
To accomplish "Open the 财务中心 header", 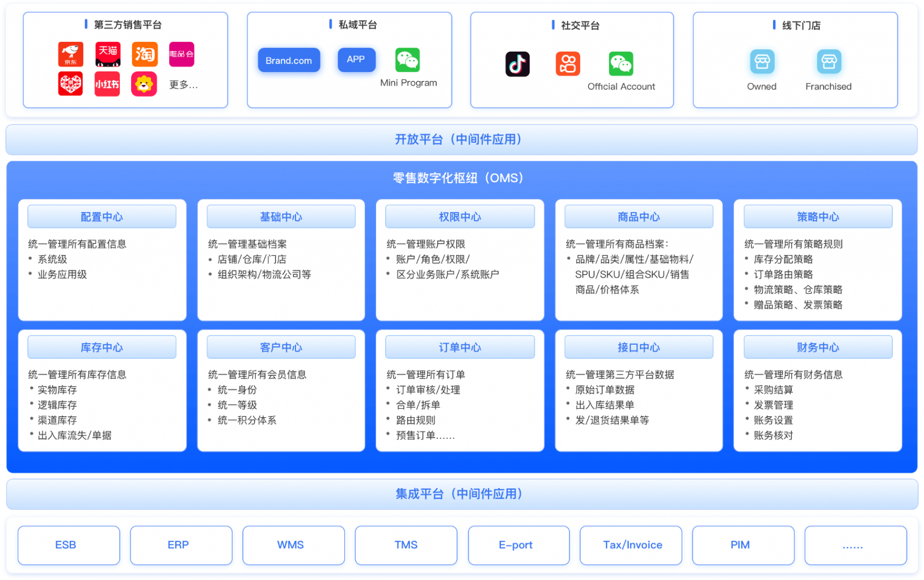I will 818,347.
